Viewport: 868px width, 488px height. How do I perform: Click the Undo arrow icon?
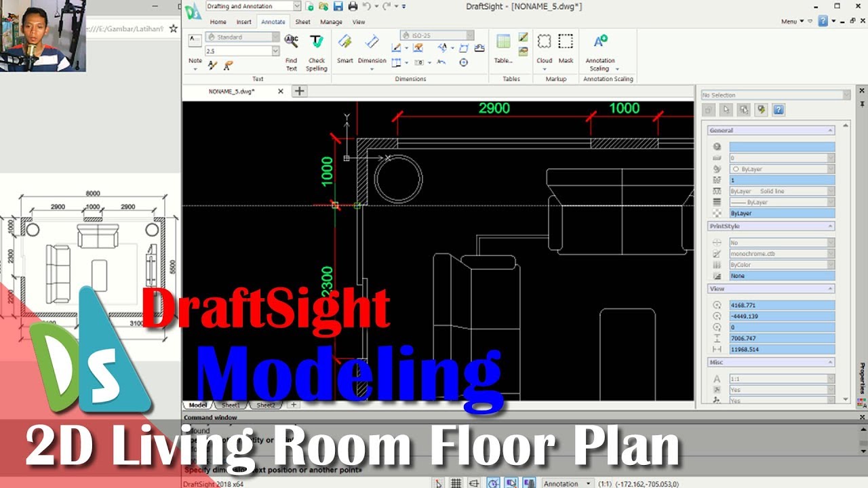pos(367,6)
